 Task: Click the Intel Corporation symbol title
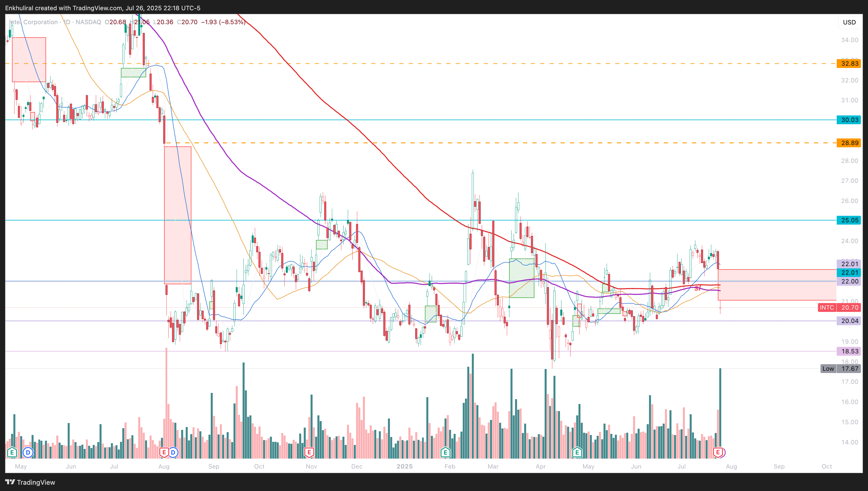coord(34,22)
